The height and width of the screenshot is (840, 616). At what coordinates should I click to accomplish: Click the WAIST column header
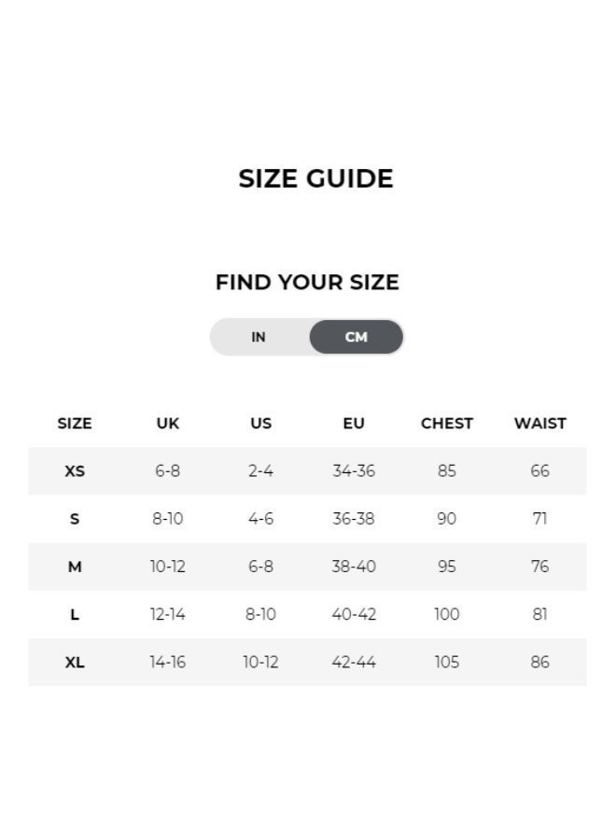(x=539, y=423)
